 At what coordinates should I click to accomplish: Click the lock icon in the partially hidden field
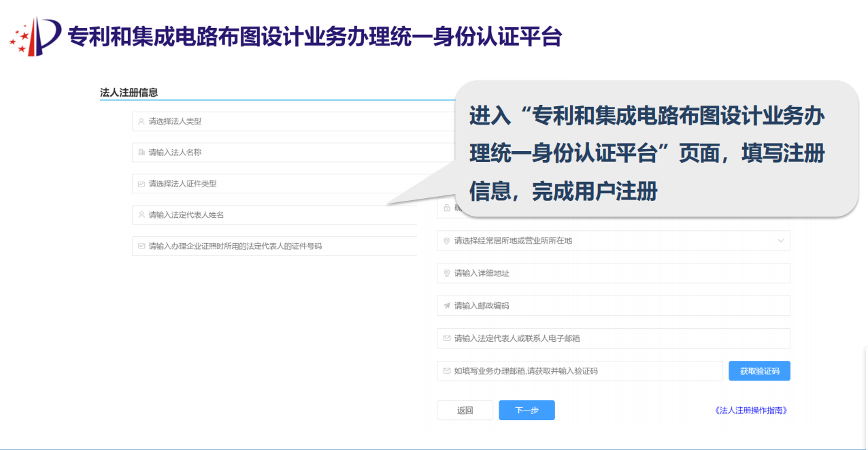[x=447, y=208]
